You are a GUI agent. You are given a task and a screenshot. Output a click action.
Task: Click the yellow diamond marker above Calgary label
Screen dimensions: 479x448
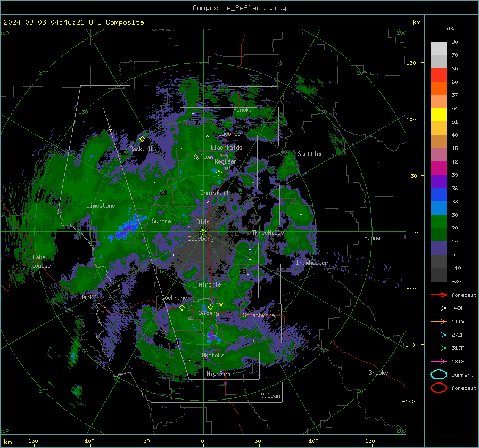(x=210, y=307)
